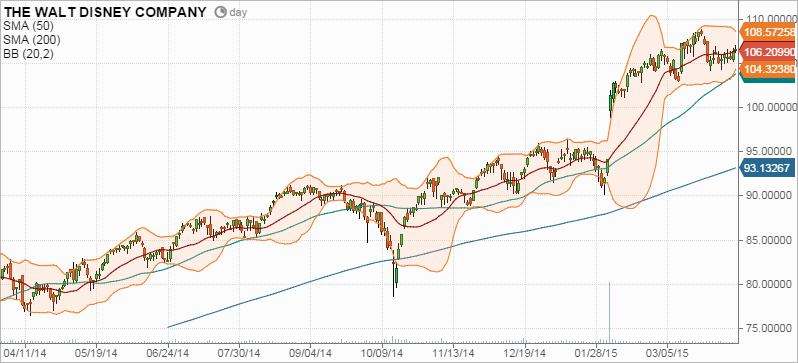
Task: Click the 09/04/14 date label
Action: pos(310,352)
